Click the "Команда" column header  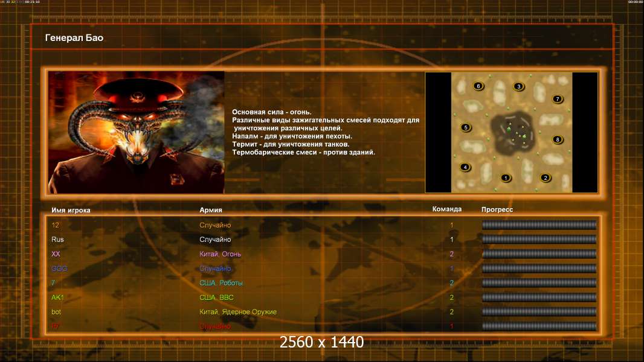(x=447, y=209)
